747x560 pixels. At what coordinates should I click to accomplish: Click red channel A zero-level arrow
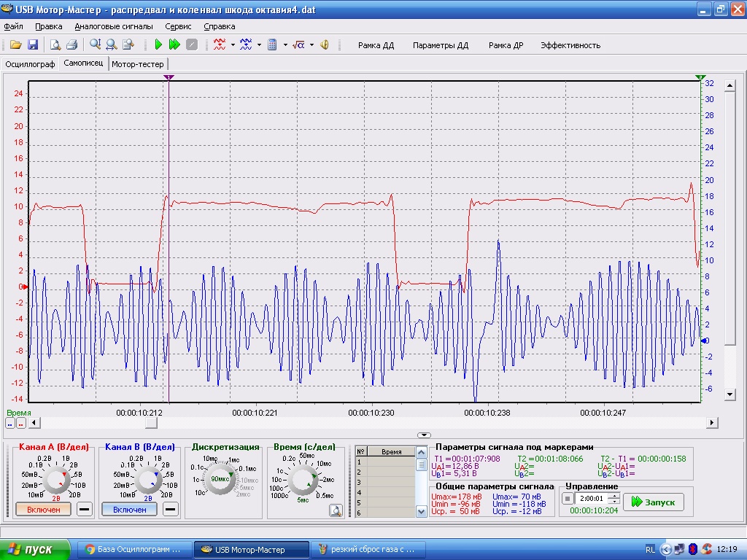click(24, 287)
